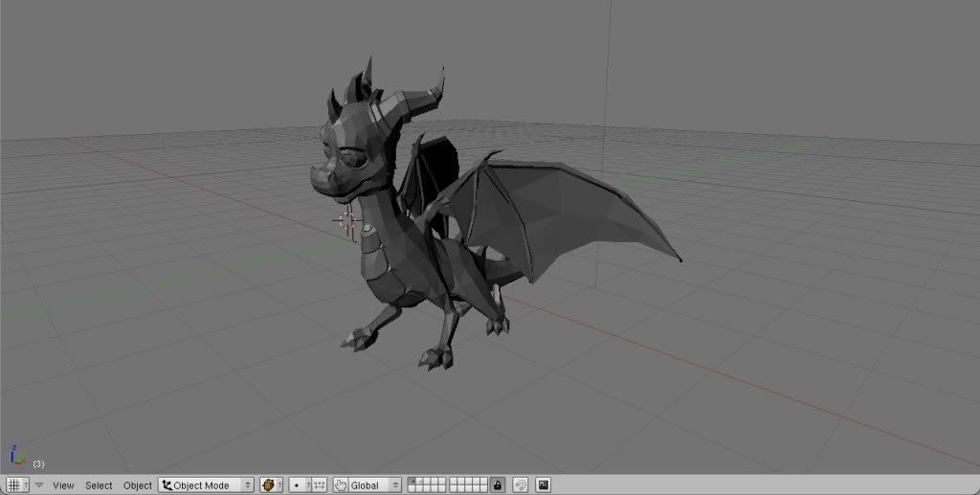
Task: Open the Global orientation dropdown
Action: coord(375,485)
